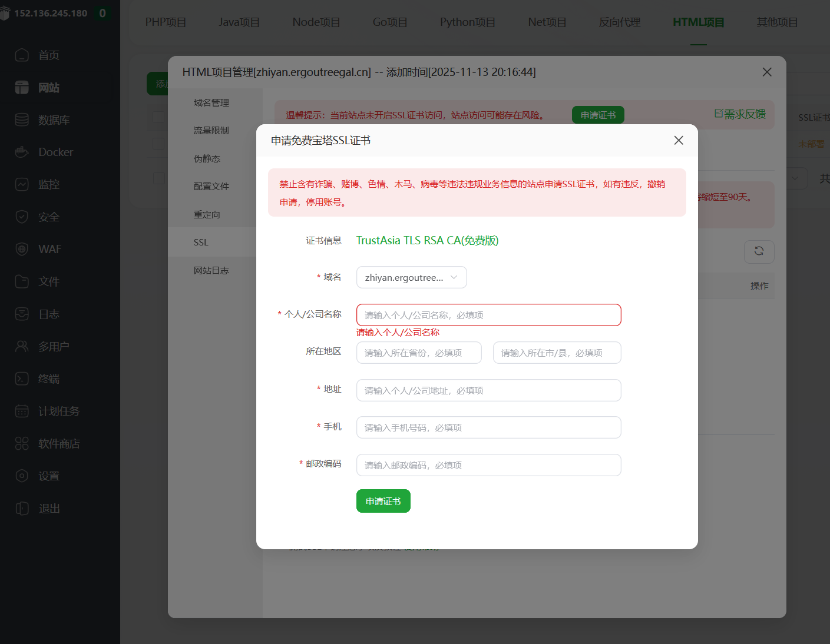
Task: Switch to the 反向代理 tab
Action: click(619, 22)
